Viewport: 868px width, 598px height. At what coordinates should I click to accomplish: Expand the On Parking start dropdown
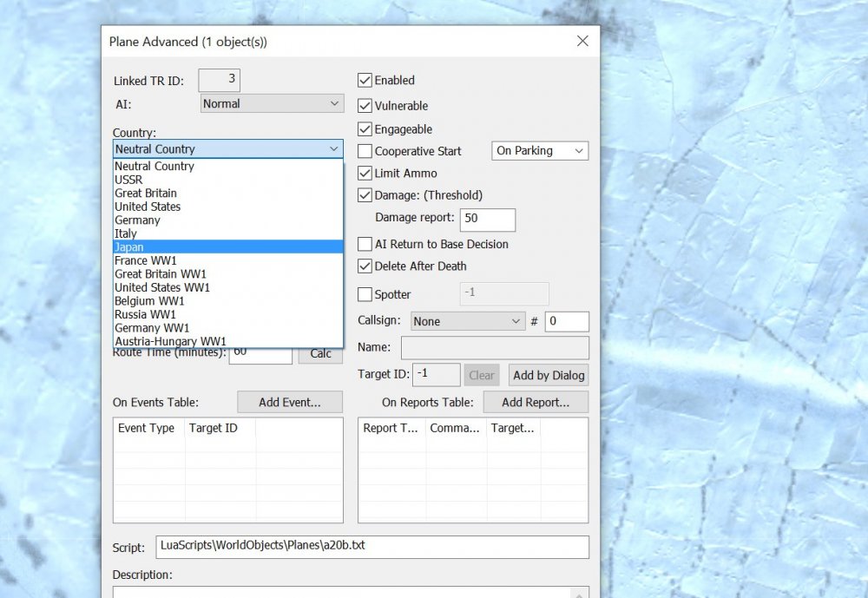click(540, 151)
